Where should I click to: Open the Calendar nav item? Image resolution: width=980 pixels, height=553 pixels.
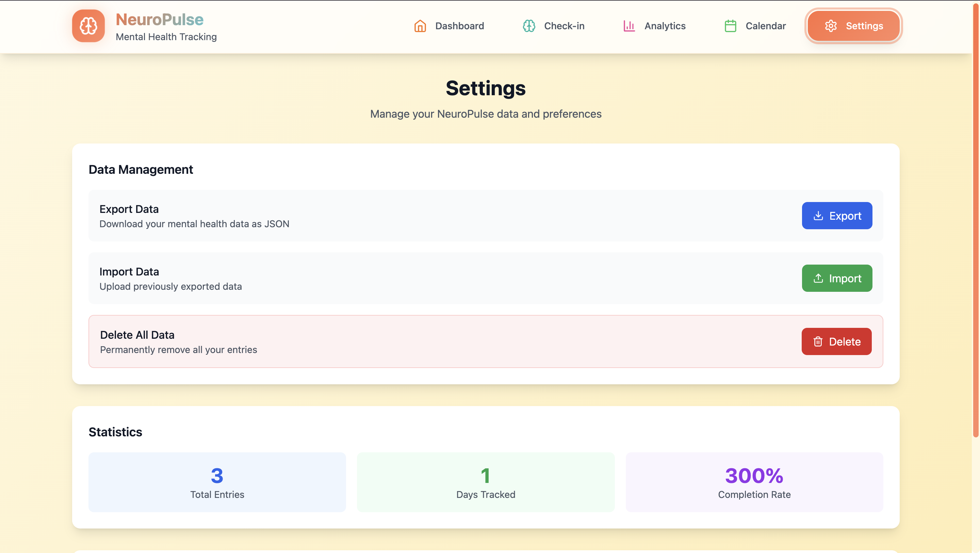[765, 26]
